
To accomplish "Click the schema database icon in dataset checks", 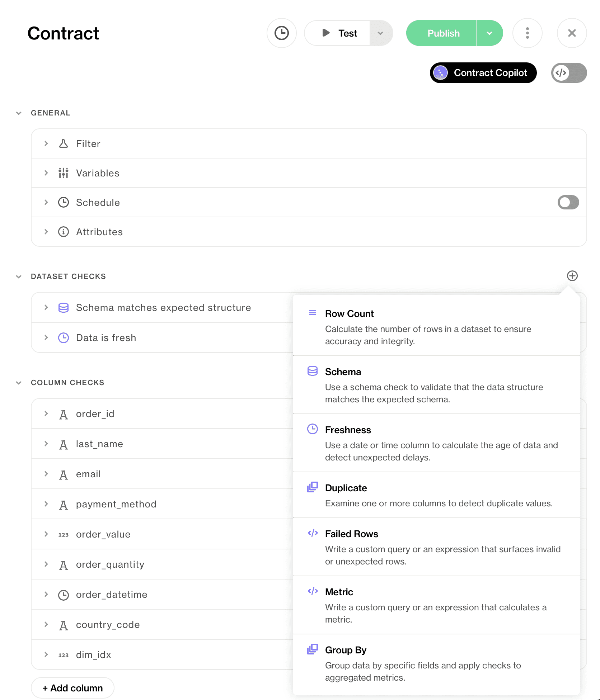I will pyautogui.click(x=64, y=308).
